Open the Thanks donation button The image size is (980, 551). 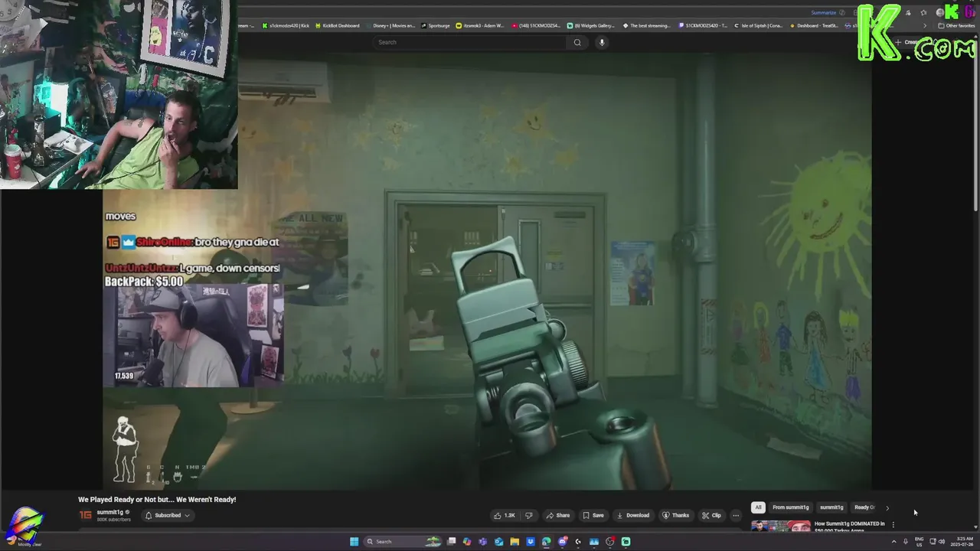point(675,515)
